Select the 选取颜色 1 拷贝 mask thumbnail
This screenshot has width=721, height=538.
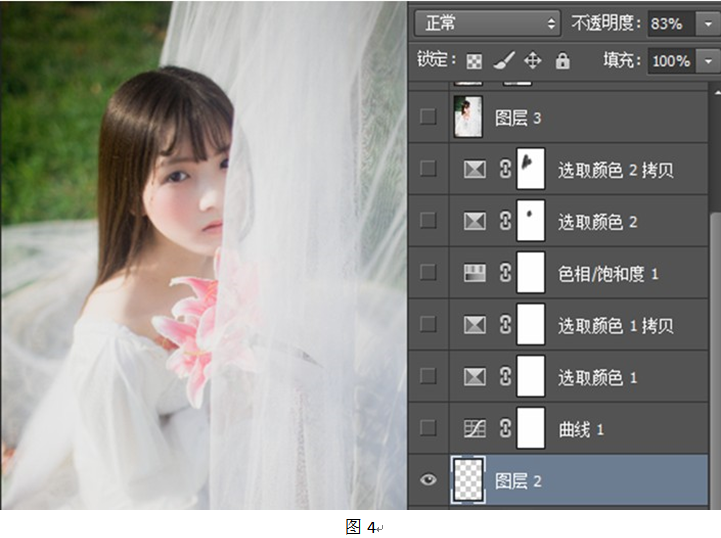coord(531,324)
